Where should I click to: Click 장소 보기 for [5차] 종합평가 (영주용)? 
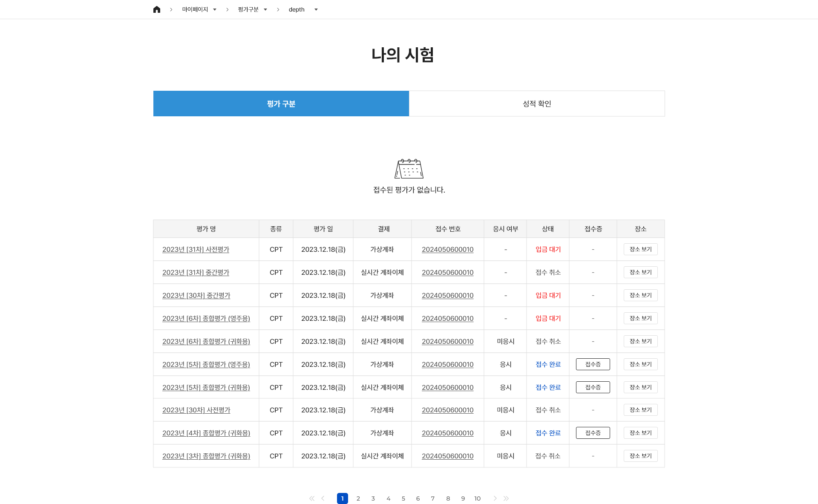[641, 364]
